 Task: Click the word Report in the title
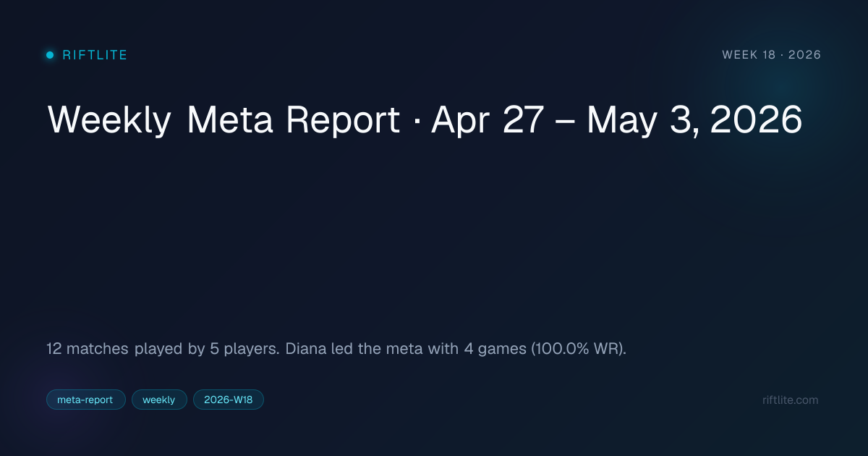coord(343,120)
